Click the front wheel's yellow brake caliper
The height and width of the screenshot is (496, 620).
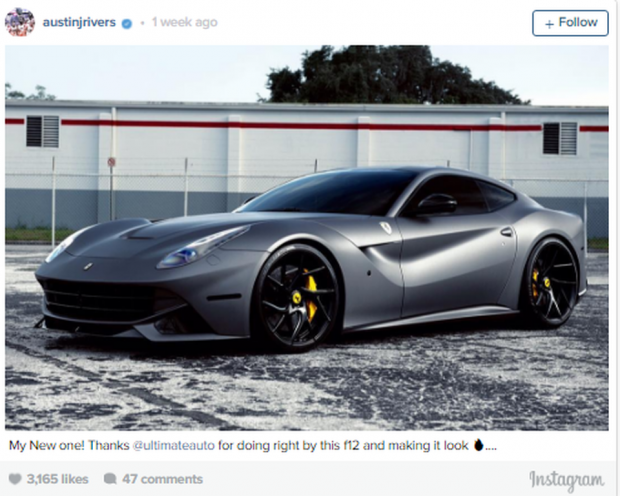coord(311,292)
